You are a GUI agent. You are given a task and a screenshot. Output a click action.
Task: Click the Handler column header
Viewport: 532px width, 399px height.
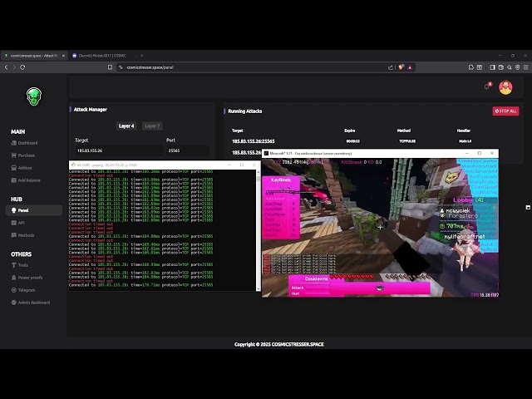(x=464, y=131)
